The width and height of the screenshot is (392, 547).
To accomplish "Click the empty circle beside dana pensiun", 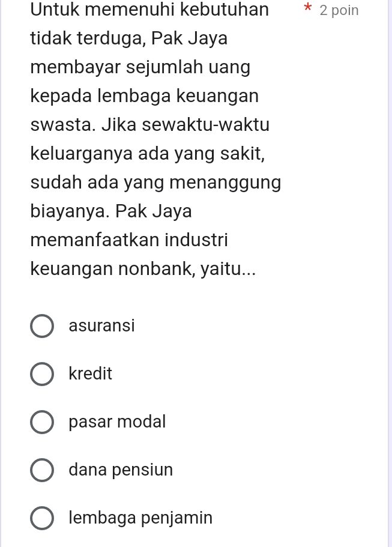I will pyautogui.click(x=42, y=470).
